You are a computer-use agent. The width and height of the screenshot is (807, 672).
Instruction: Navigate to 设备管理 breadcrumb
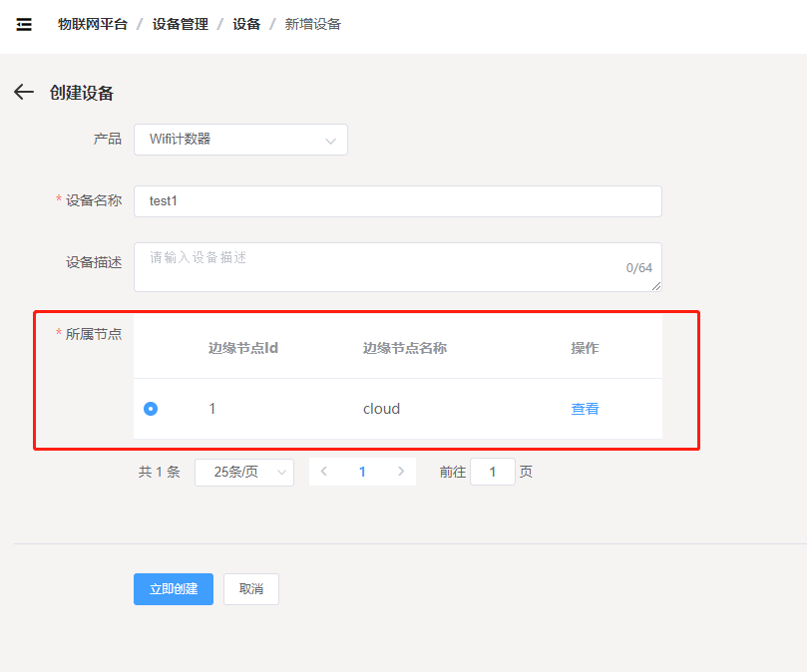point(181,24)
